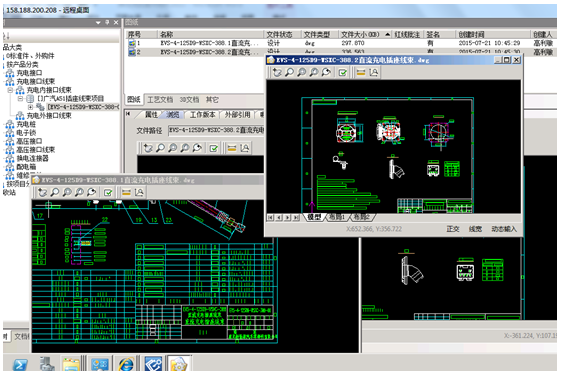Click zoom-extents icon at end of .2 window toolbar

pyautogui.click(x=374, y=73)
